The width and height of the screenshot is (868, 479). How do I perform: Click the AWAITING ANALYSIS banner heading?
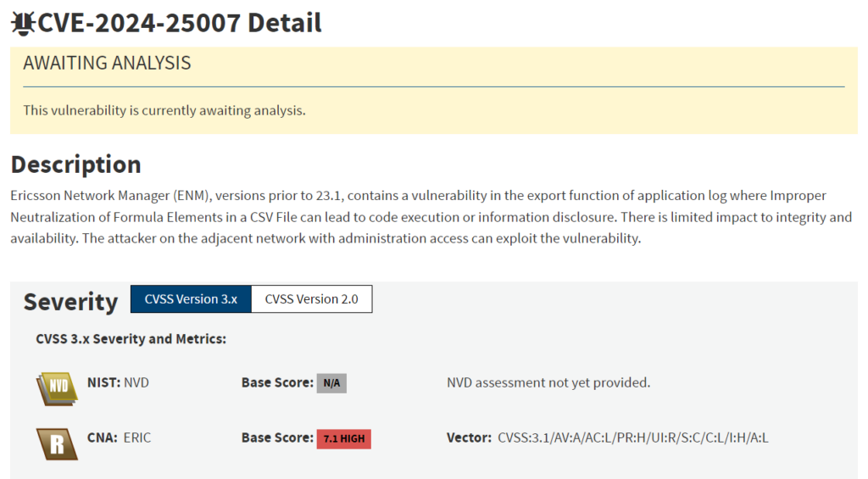tap(107, 64)
